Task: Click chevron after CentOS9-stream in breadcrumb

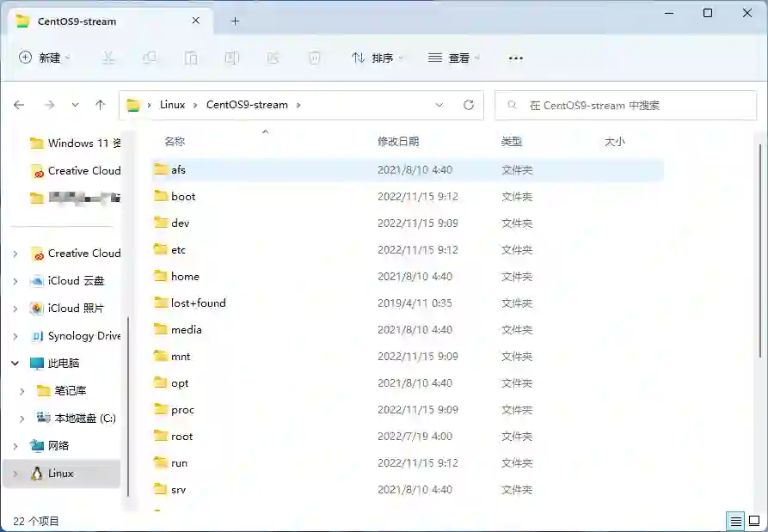Action: [x=298, y=105]
